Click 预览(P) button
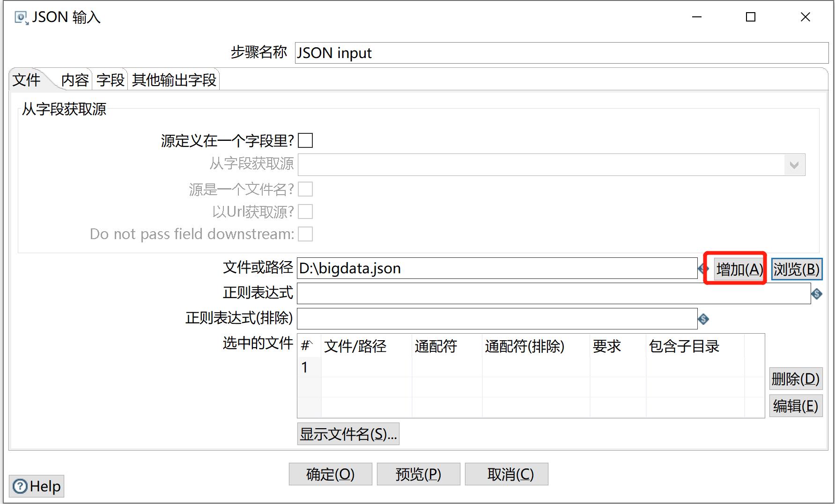Viewport: 835px width, 504px height. click(419, 474)
